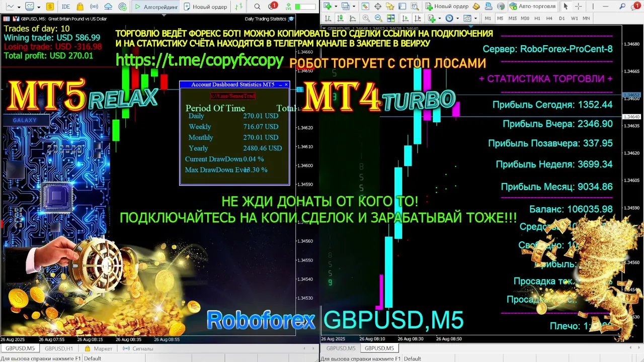This screenshot has width=644, height=362.
Task: Expand the templates dropdown in MT4 toolbar
Action: coord(475,18)
